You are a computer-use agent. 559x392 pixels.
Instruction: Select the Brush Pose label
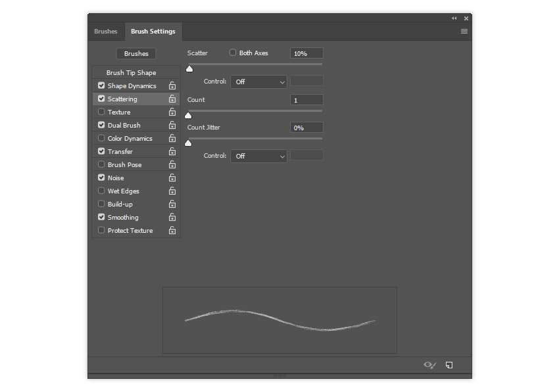point(124,165)
